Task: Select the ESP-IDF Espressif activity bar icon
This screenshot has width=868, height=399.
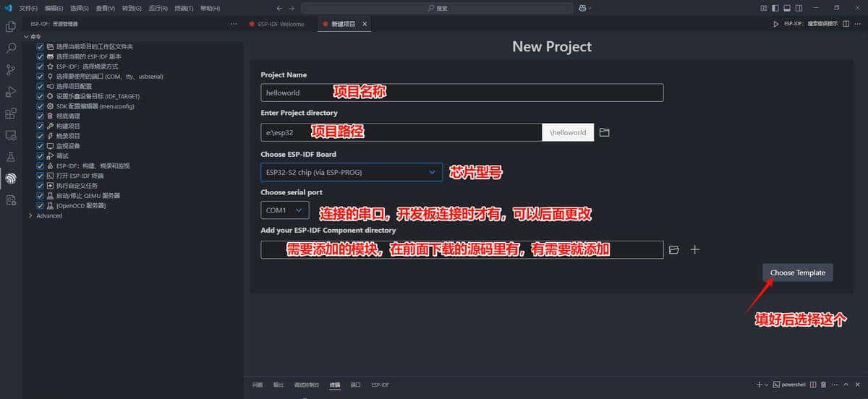Action: tap(11, 178)
